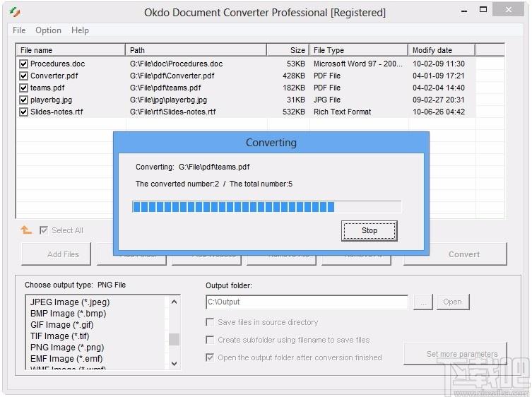Enable Save files in source directory
This screenshot has width=532, height=397.
[210, 322]
